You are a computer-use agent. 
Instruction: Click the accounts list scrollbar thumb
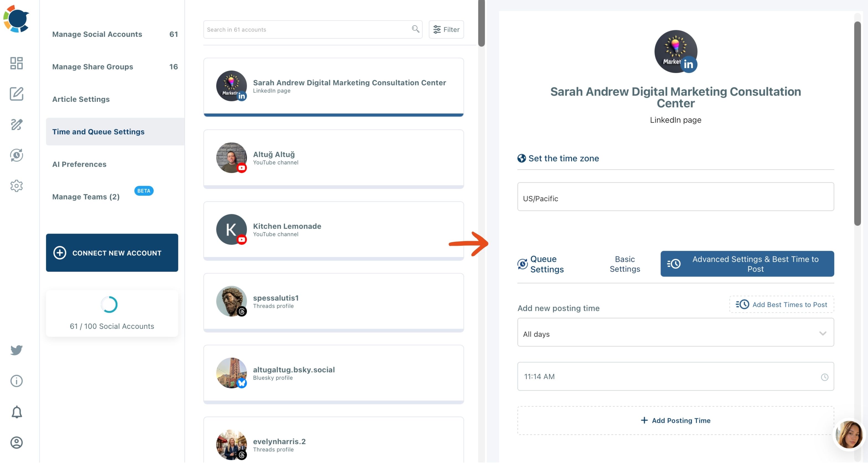click(x=481, y=23)
